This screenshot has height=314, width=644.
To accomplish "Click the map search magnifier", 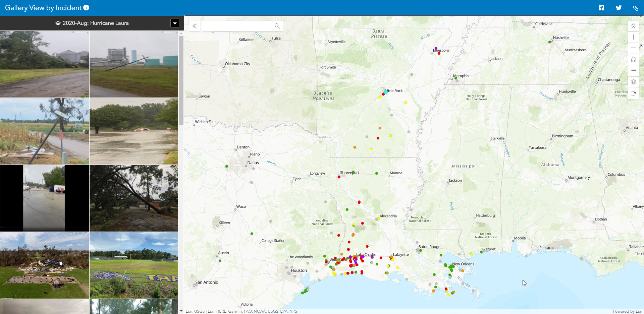I will pyautogui.click(x=277, y=26).
